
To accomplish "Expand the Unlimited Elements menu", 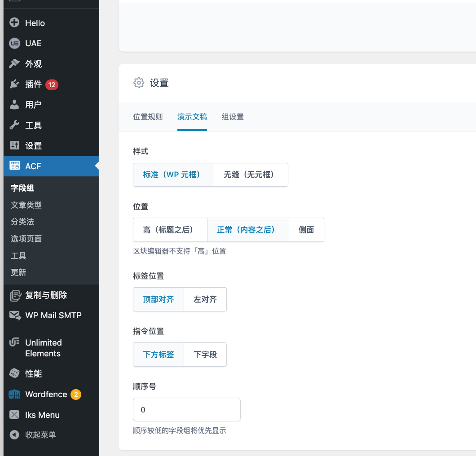I will pyautogui.click(x=43, y=348).
